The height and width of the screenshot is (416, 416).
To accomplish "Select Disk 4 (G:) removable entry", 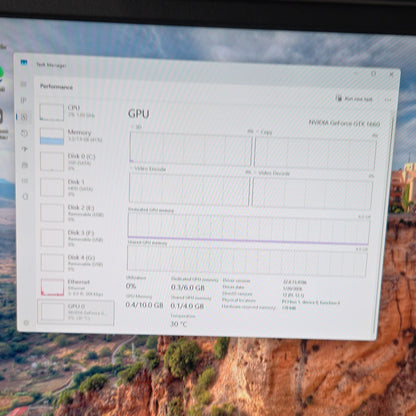I will coord(76,262).
